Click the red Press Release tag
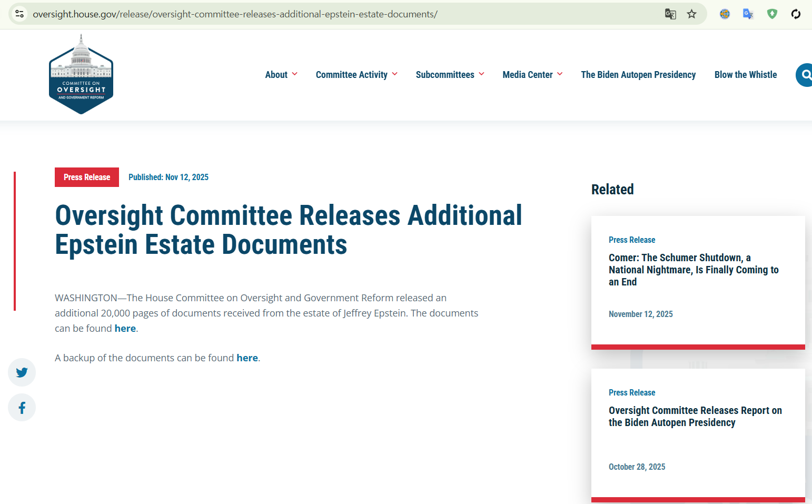The image size is (812, 504). pos(87,177)
